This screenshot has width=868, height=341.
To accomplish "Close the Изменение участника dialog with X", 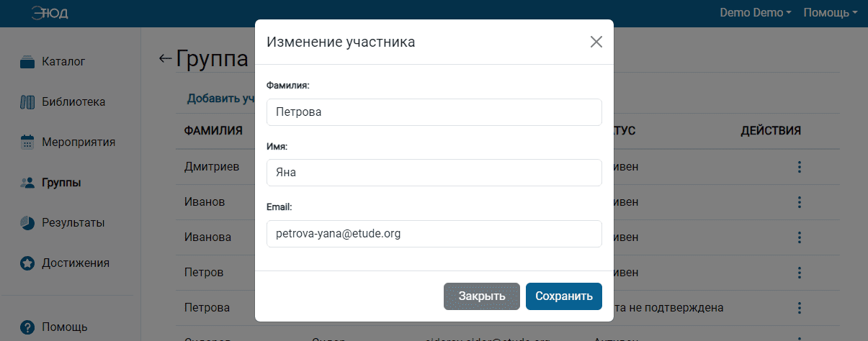I will click(596, 42).
